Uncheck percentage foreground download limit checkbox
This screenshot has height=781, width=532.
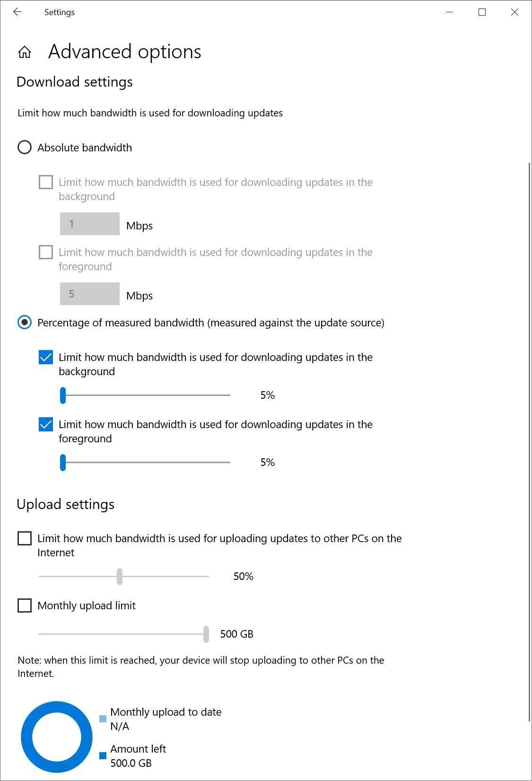coord(46,425)
